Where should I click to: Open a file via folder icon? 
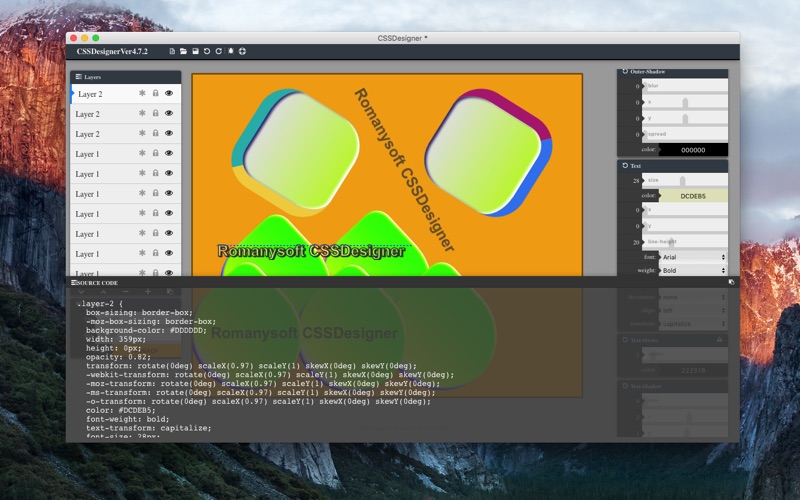point(183,51)
